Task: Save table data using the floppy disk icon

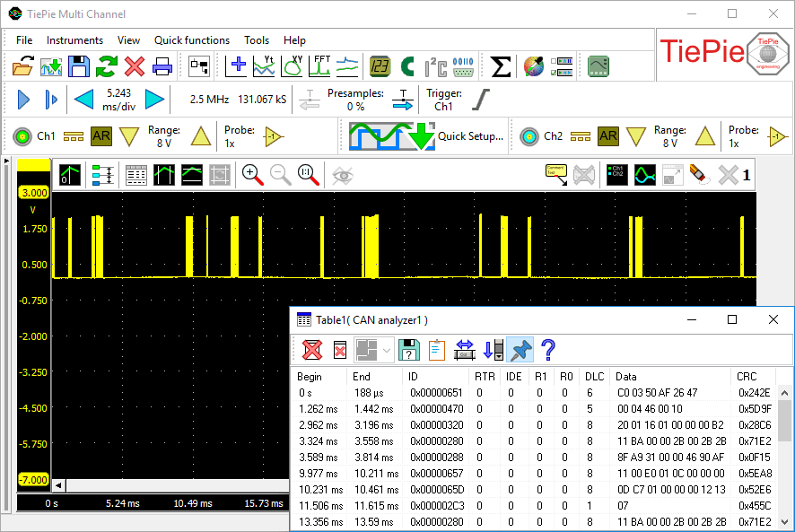Action: pos(409,349)
